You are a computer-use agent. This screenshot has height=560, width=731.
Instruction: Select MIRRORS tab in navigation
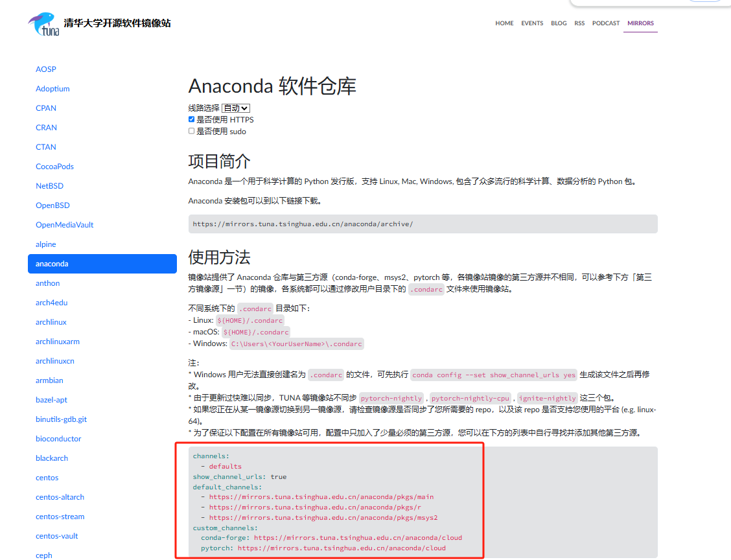click(640, 23)
